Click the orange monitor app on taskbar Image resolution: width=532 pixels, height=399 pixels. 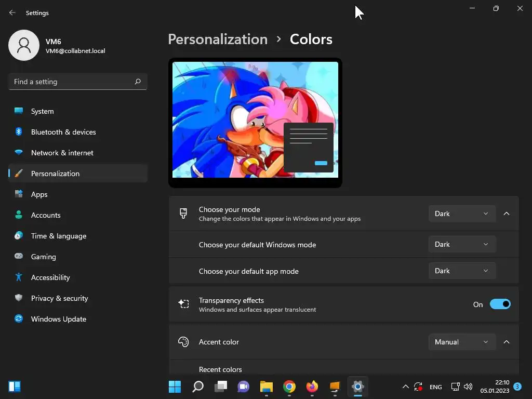[335, 387]
